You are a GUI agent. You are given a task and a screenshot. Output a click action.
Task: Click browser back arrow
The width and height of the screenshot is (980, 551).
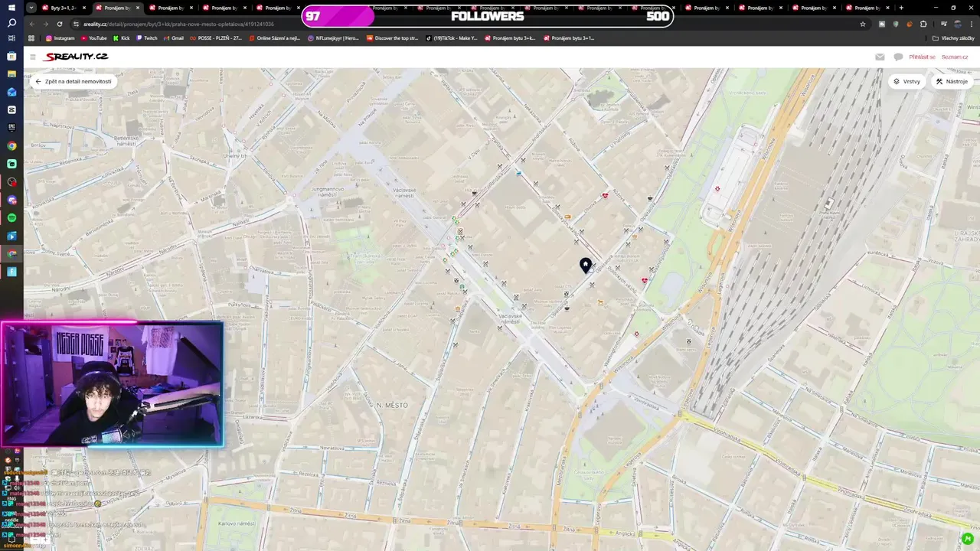pyautogui.click(x=33, y=24)
